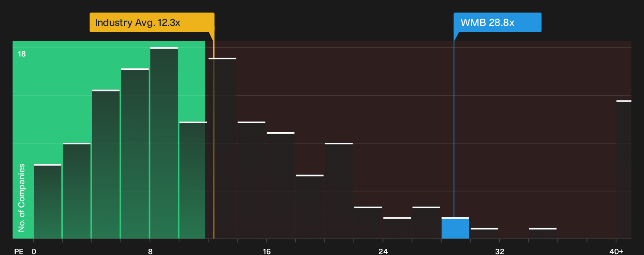Image resolution: width=644 pixels, height=255 pixels.
Task: Click the '0' x-axis tick label
Action: pyautogui.click(x=34, y=251)
